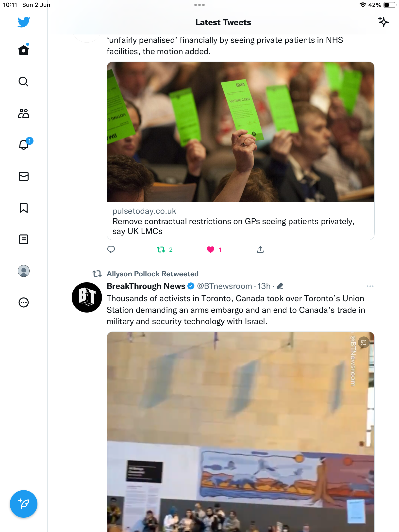Go to the Home timeline icon
Screen dimensions: 399x532
24,50
